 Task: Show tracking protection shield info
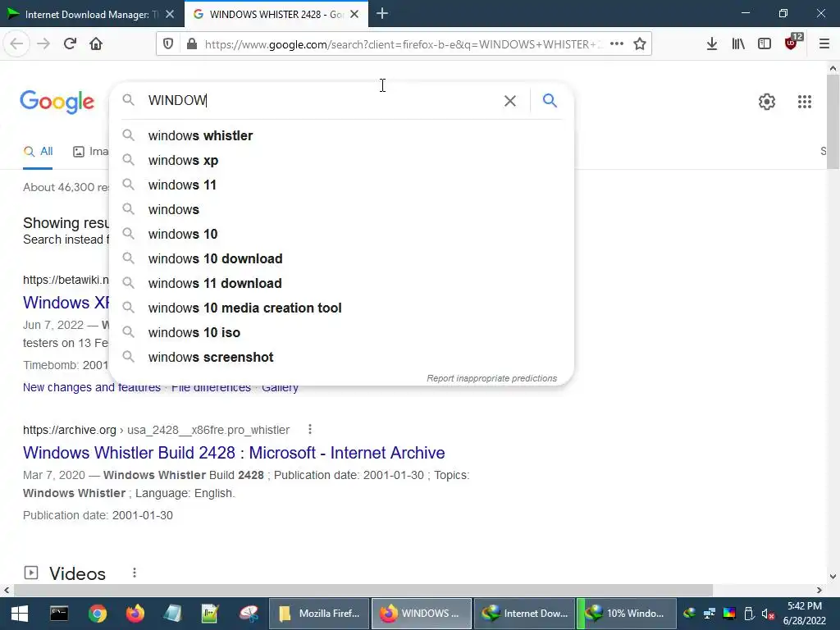click(168, 44)
